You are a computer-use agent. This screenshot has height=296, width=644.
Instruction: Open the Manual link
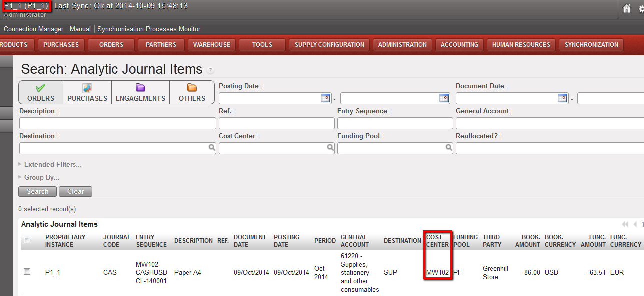point(80,29)
